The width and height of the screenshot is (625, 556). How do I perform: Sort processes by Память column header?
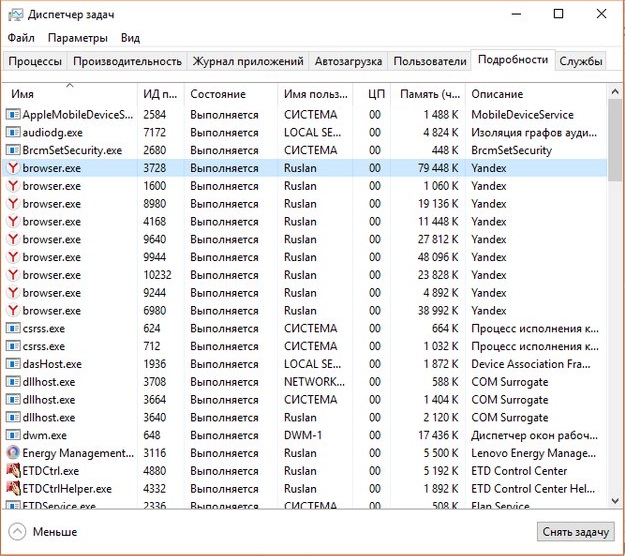pyautogui.click(x=428, y=94)
